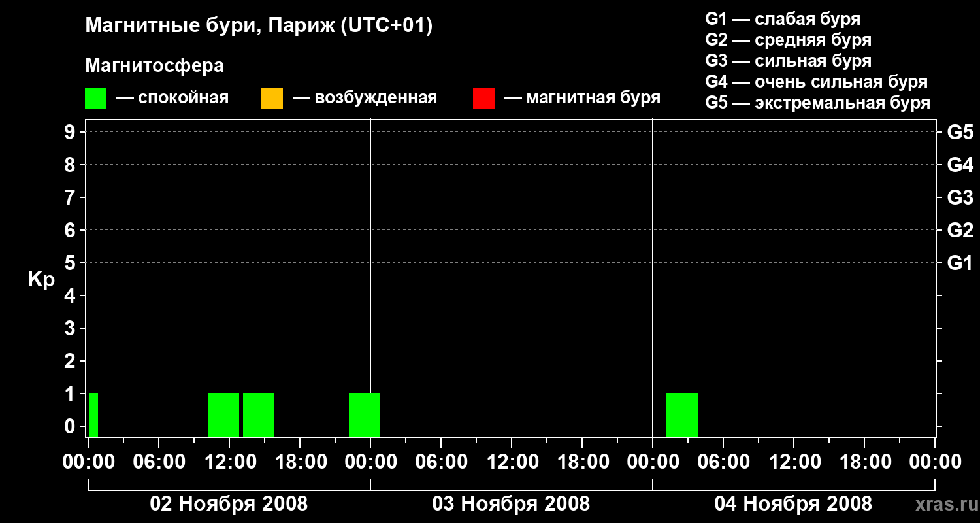This screenshot has height=523, width=980.
Task: Click the date label '03 Ноября 2008'
Action: click(511, 504)
